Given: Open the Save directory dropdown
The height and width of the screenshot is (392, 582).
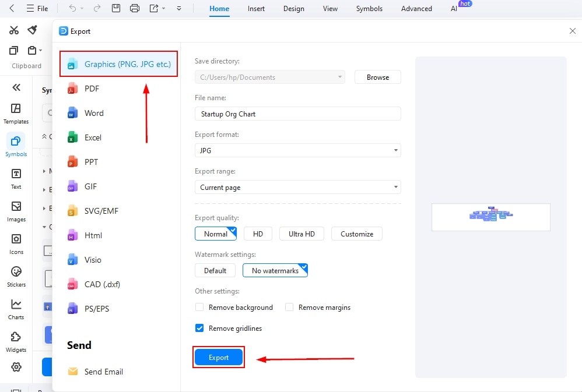Looking at the screenshot, I should click(270, 77).
